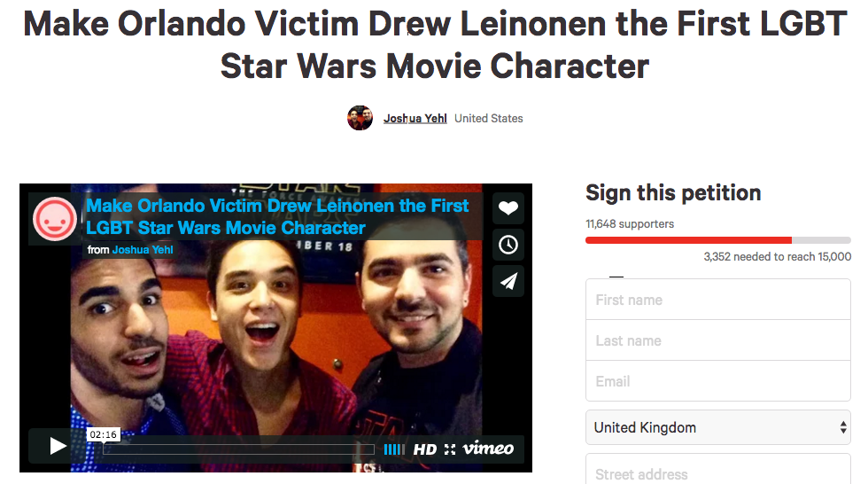
Task: Click the video uploader avatar icon
Action: click(54, 219)
